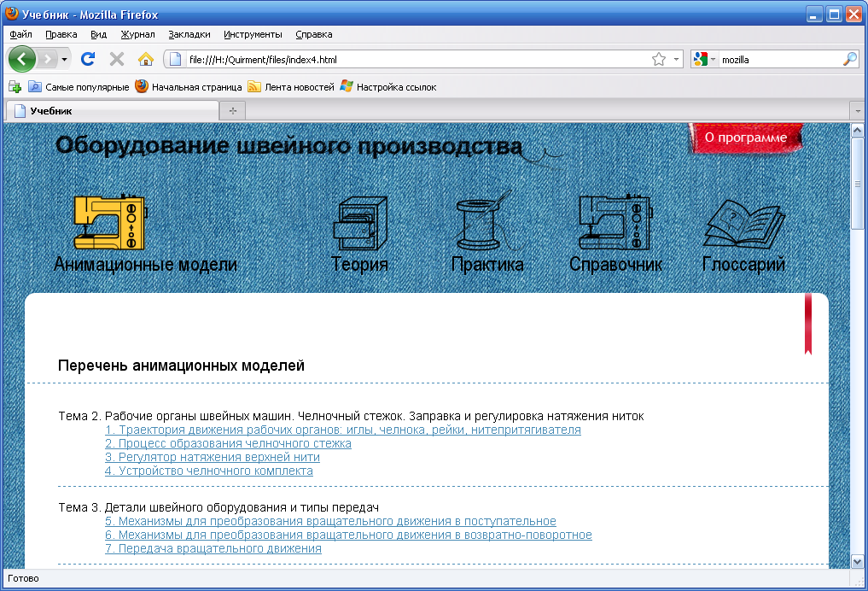868x591 pixels.
Task: Click the Справочник text label
Action: (x=615, y=264)
